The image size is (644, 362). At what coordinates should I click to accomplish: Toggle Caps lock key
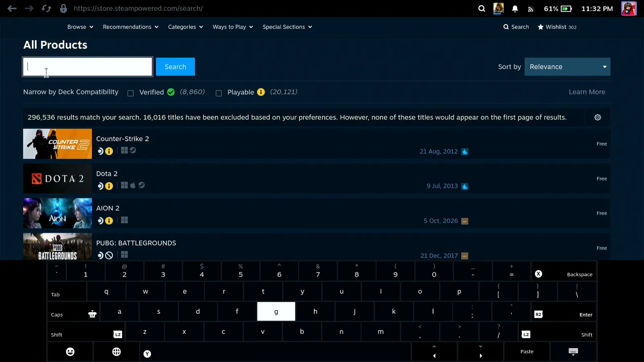pyautogui.click(x=73, y=311)
